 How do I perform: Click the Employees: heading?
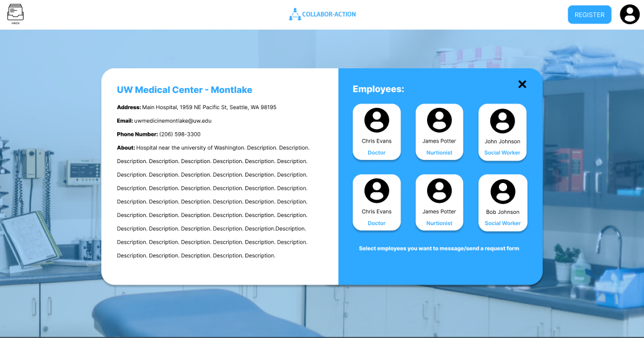pyautogui.click(x=378, y=89)
